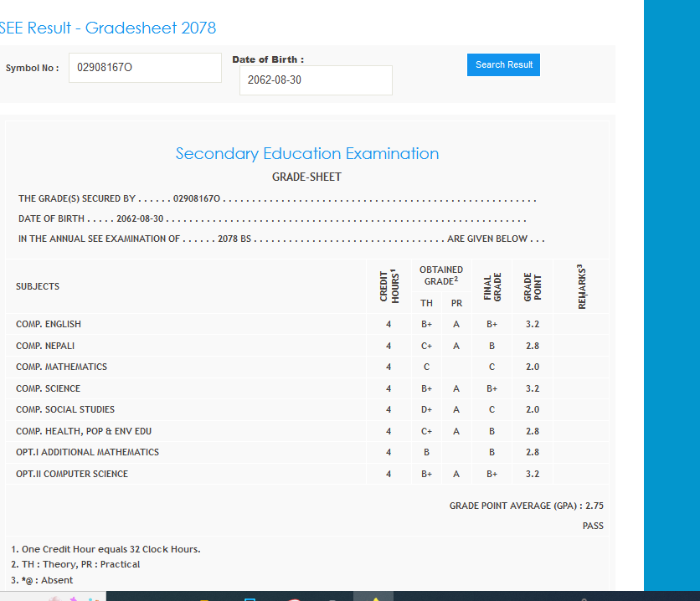This screenshot has width=700, height=601.
Task: Click the Grade Point Average 2.75 text
Action: tap(526, 506)
